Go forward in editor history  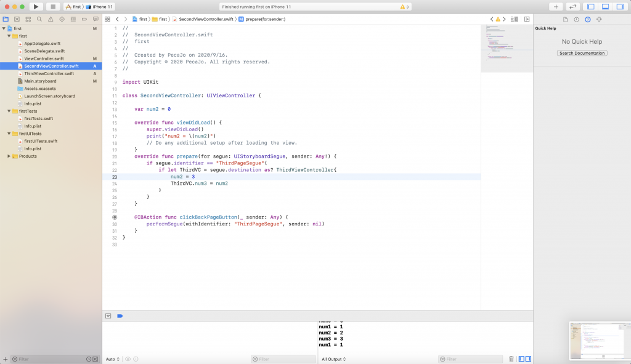(126, 19)
